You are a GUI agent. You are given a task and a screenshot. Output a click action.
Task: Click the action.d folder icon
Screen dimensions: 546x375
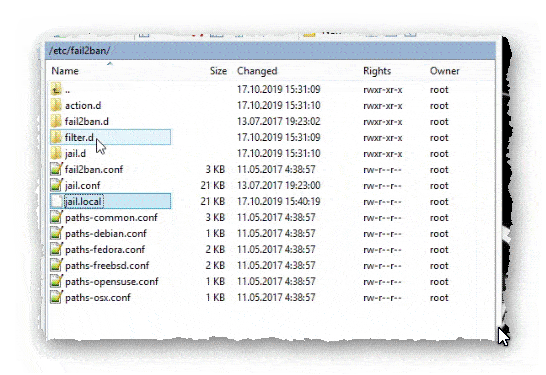coord(56,105)
